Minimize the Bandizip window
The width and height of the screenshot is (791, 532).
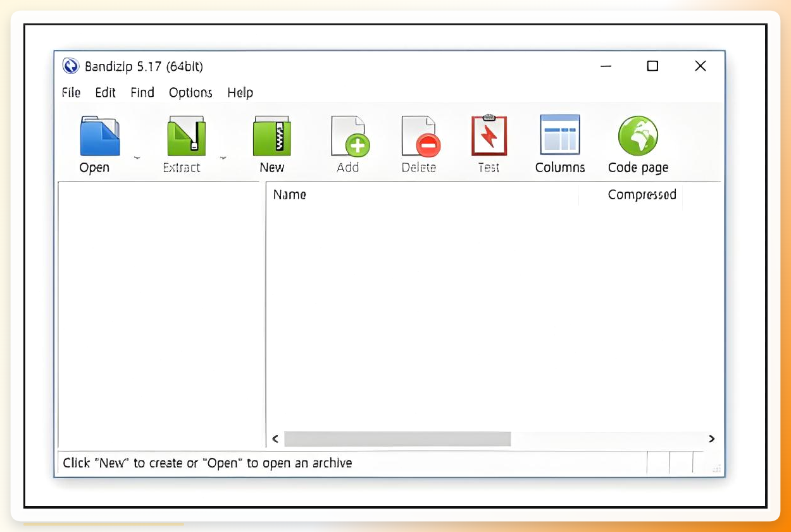pos(606,66)
